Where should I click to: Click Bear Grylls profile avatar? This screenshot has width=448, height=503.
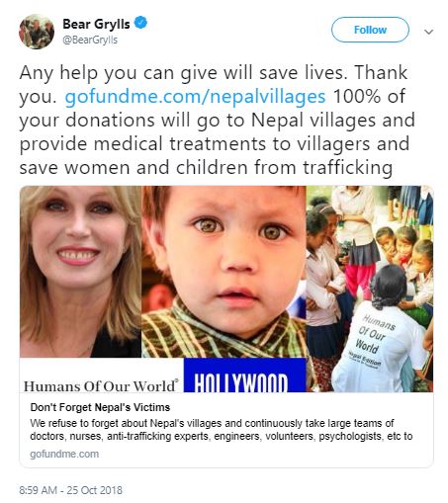point(37,32)
